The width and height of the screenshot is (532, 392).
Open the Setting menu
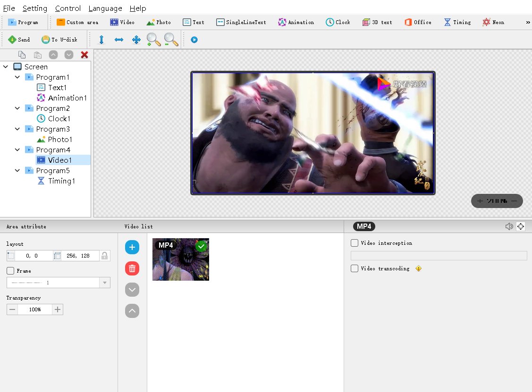(x=34, y=8)
